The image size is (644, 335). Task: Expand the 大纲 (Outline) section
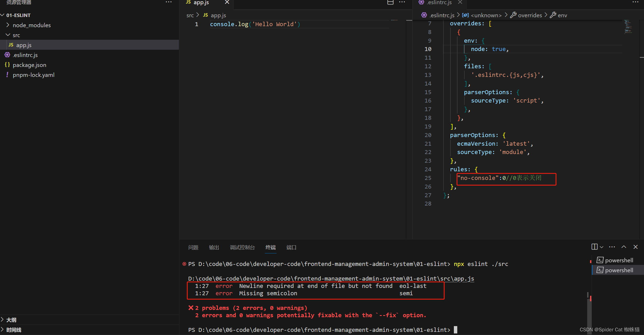(89, 320)
